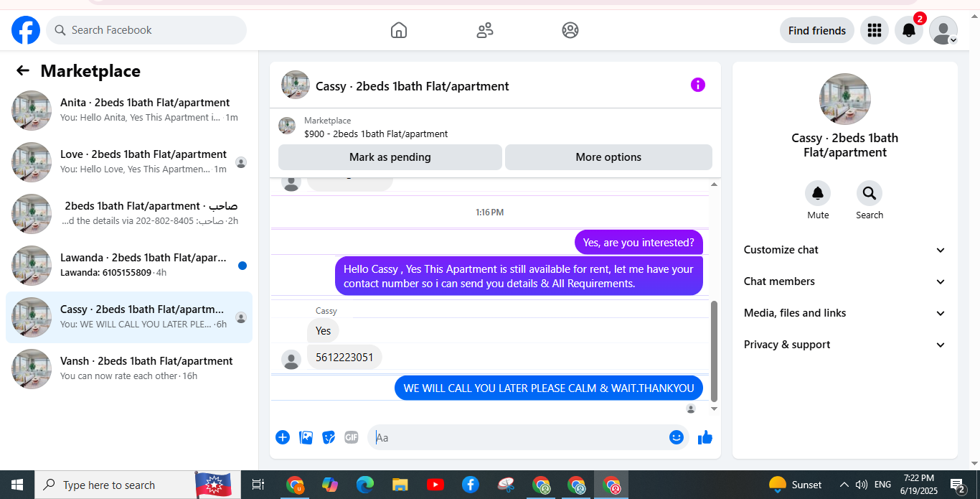
Task: Click Cassy's "Yes" reply message
Action: pos(324,331)
